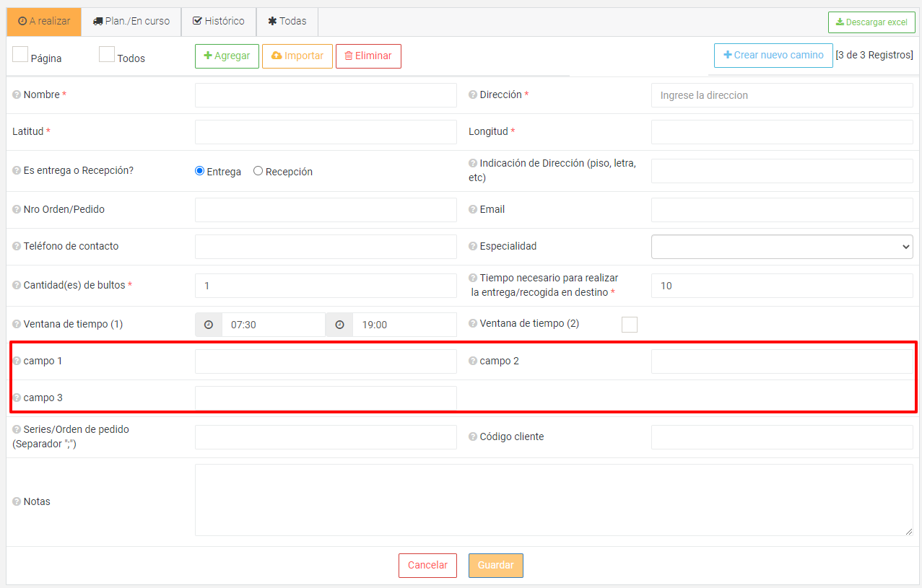Click the help icon next to Nombre
Viewport: 922px width, 588px height.
point(17,95)
